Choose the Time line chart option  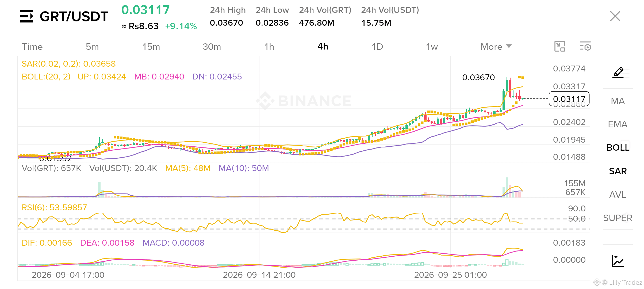coord(32,47)
